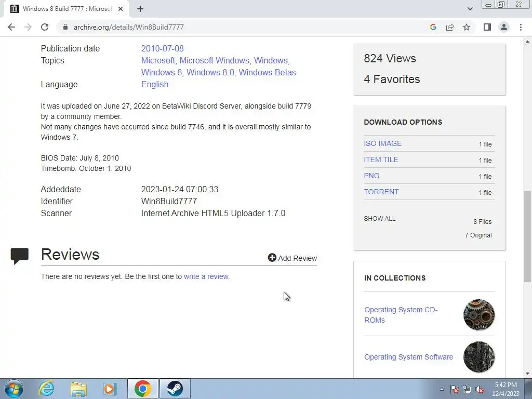532x399 pixels.
Task: Open the Windows 8 topic link
Action: point(162,72)
